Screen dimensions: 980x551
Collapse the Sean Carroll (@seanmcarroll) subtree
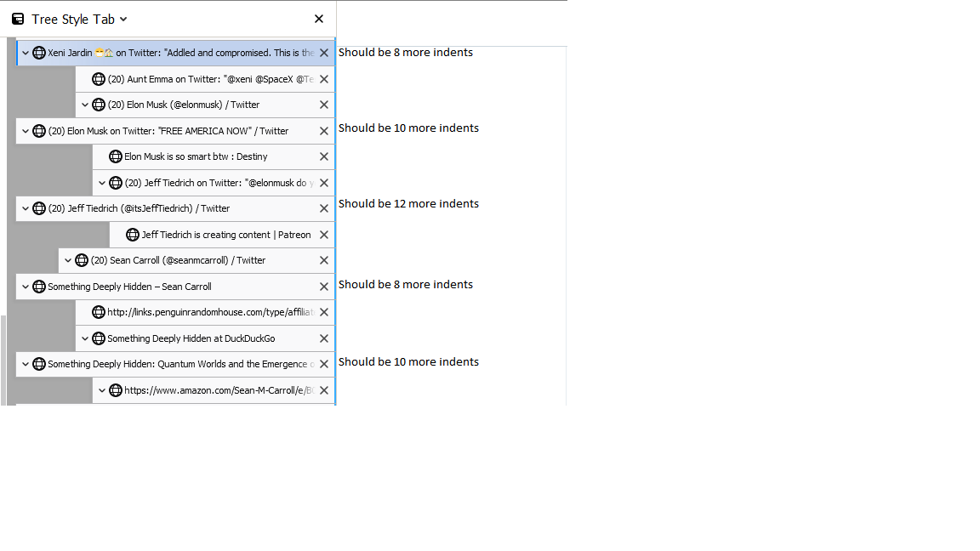click(68, 260)
